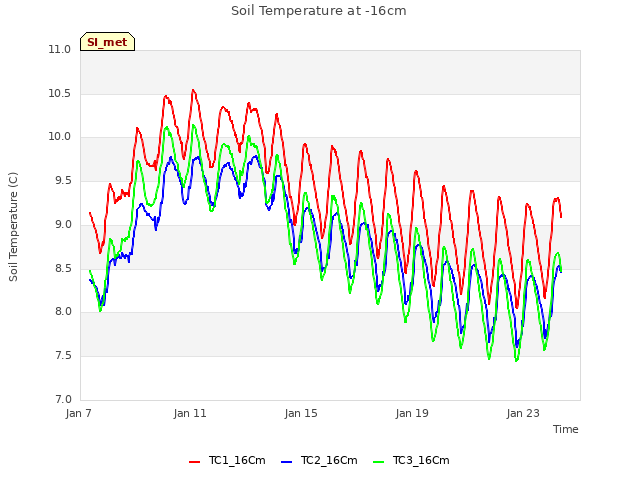Screen dimensions: 640x480
Task: Click the blue TC2_16Cm legend swatch
Action: pos(287,461)
